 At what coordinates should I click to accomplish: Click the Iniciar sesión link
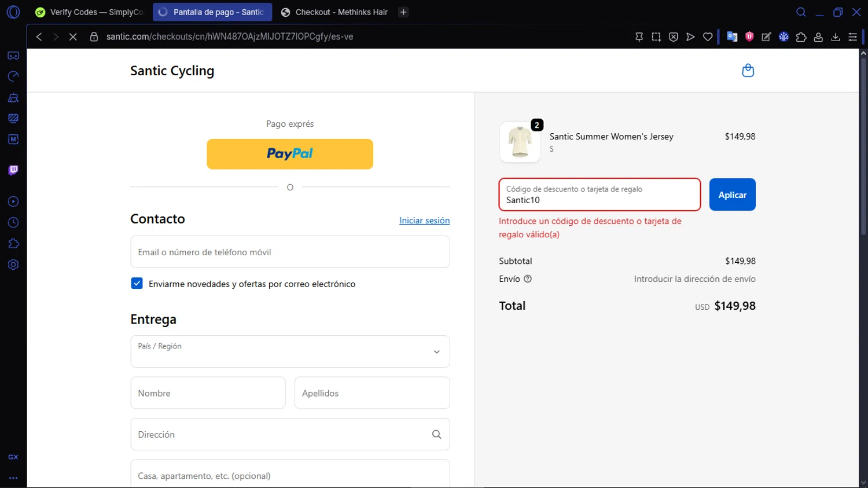coord(424,221)
